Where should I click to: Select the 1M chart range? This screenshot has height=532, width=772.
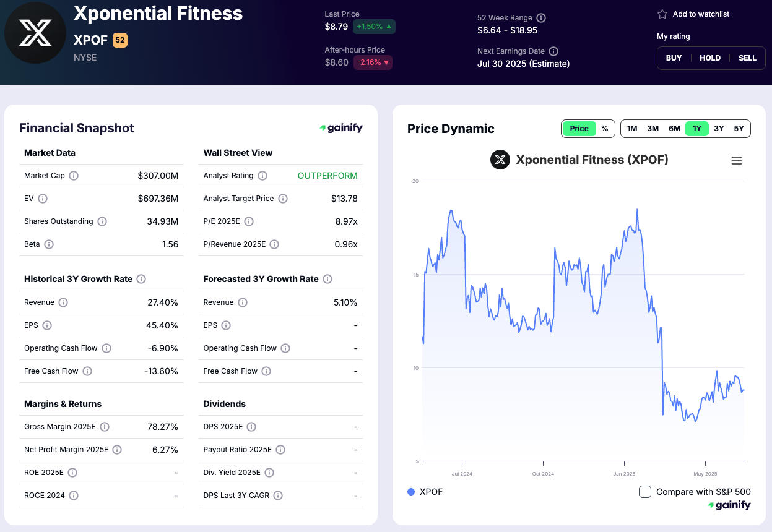(632, 129)
